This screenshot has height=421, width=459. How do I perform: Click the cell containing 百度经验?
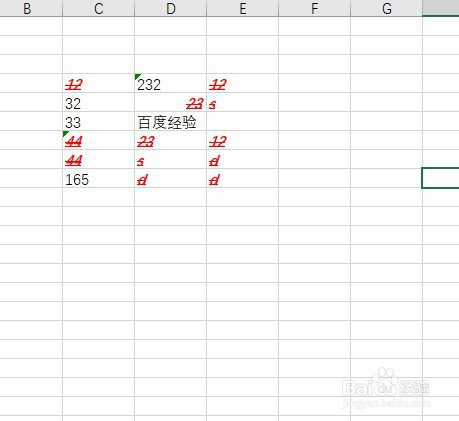[x=170, y=121]
